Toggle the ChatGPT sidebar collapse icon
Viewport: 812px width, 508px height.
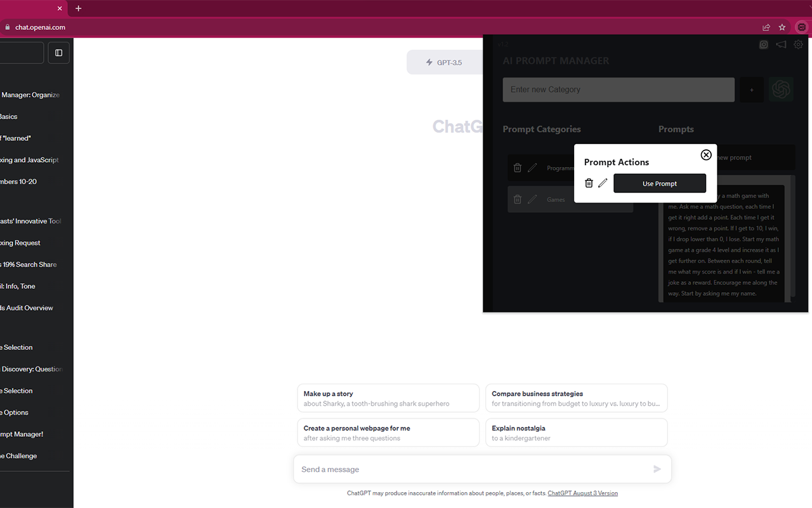pyautogui.click(x=59, y=53)
